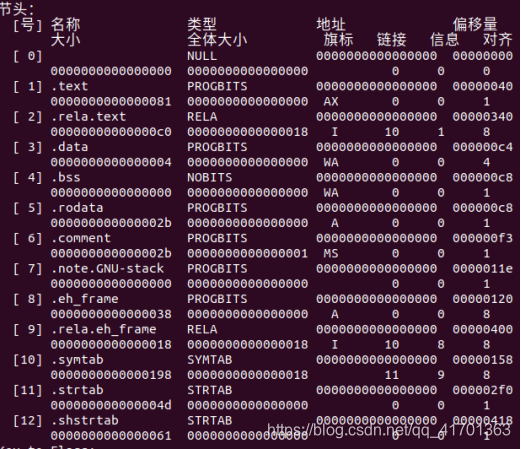The height and width of the screenshot is (449, 521).
Task: Click size value 0000000000000004
Action: click(x=111, y=162)
